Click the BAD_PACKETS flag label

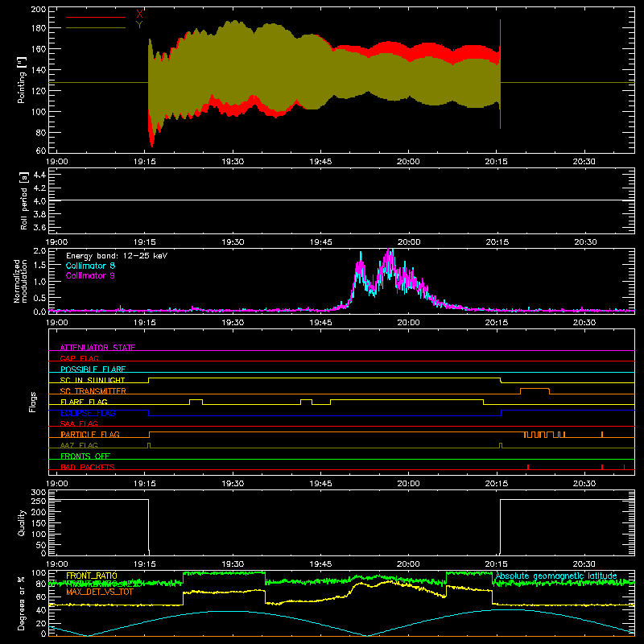point(88,467)
